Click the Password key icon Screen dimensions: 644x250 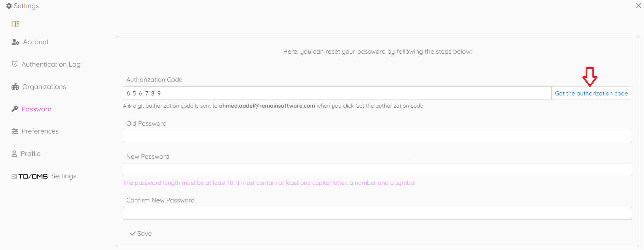[15, 109]
